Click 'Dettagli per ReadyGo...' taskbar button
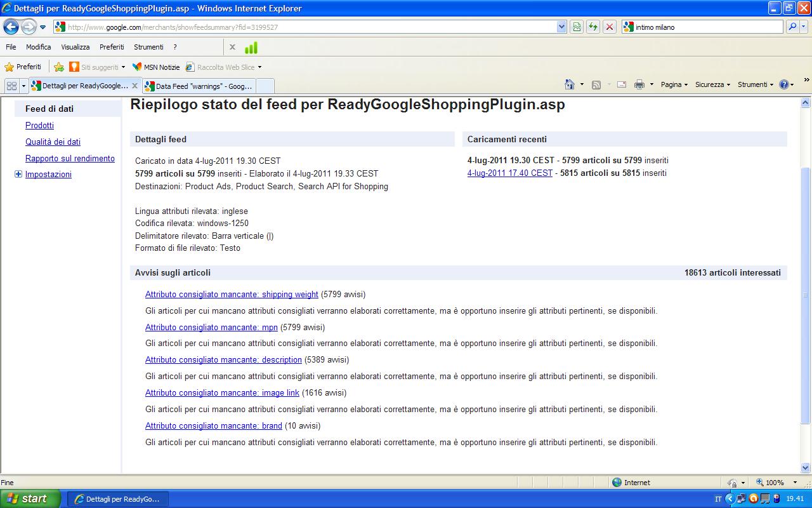812x508 pixels. [118, 499]
